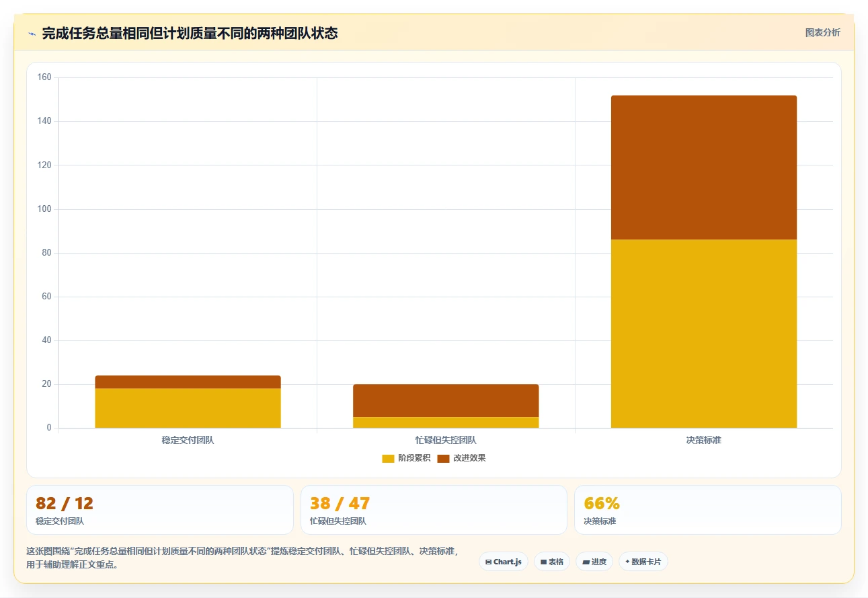
Task: Toggle the 改进效果 legend item
Action: [461, 458]
